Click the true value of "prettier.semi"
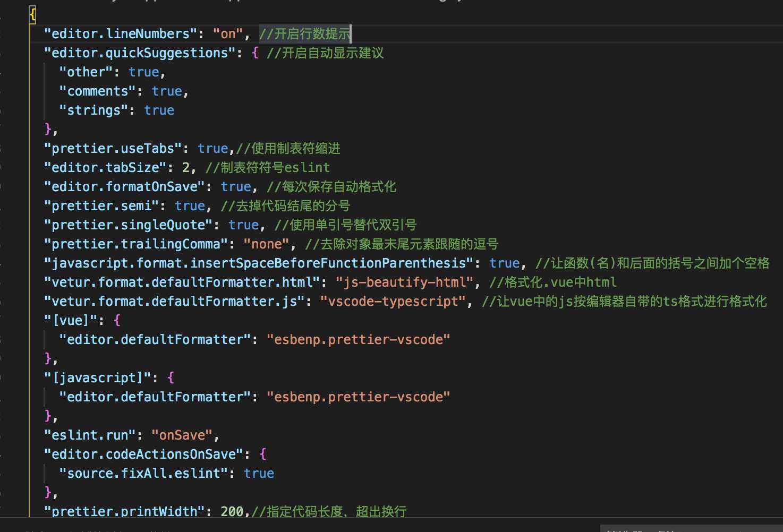Image resolution: width=783 pixels, height=532 pixels. pyautogui.click(x=190, y=206)
